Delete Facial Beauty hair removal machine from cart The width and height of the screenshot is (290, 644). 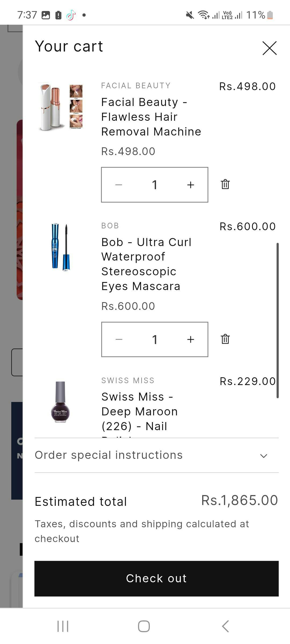click(x=225, y=184)
